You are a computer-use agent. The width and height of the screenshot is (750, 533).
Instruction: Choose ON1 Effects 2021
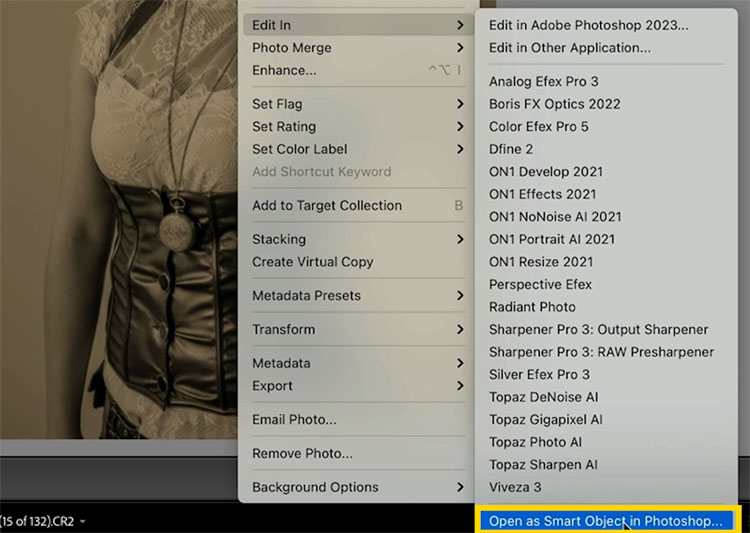606,194
